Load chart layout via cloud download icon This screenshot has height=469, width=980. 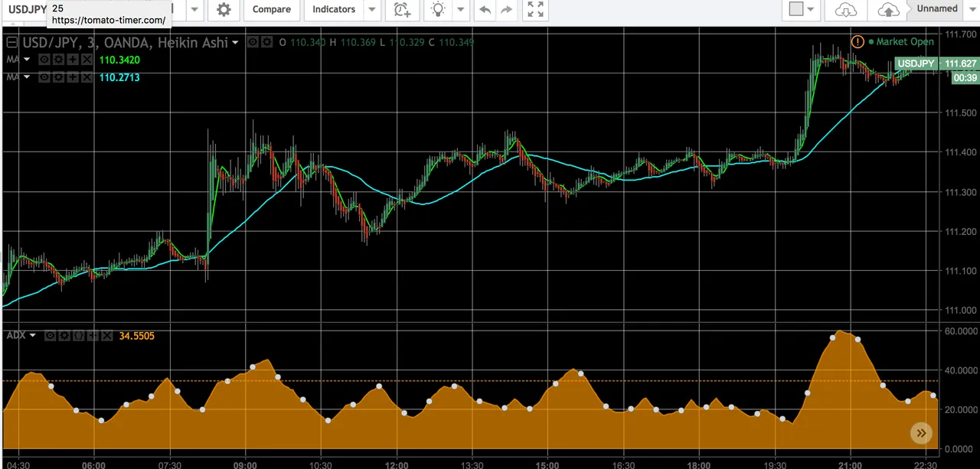pos(845,10)
